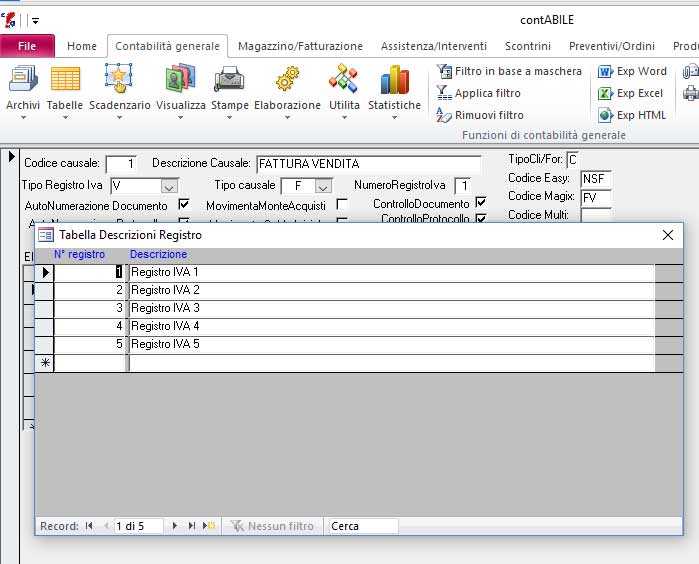Close the Tabella Descrizioni Registro window

point(668,235)
